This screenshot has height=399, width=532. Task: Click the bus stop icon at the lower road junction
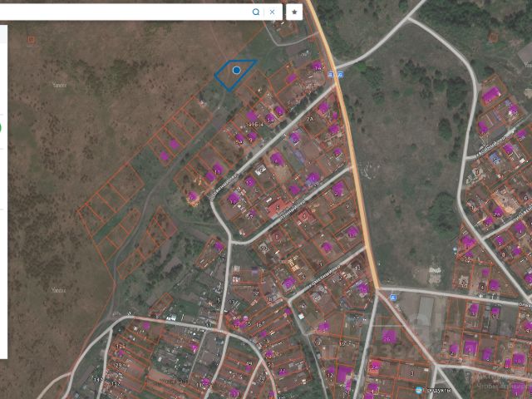(393, 298)
